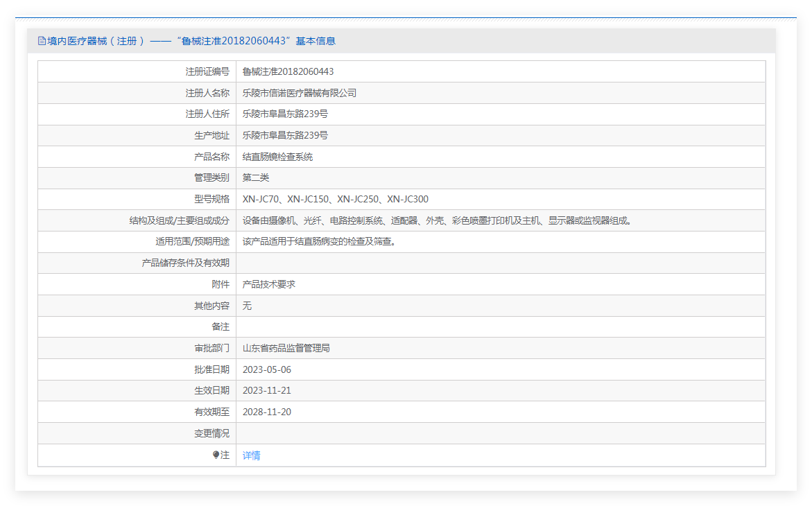Click intended use text 该产品适用于结直肠病变

coord(319,242)
